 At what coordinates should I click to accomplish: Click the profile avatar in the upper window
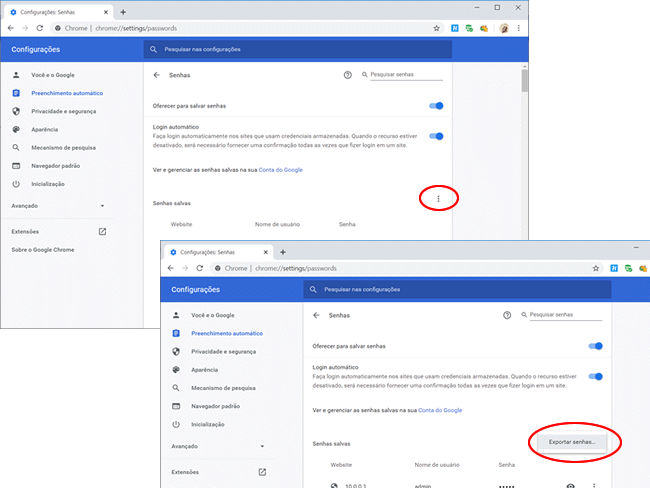[504, 28]
